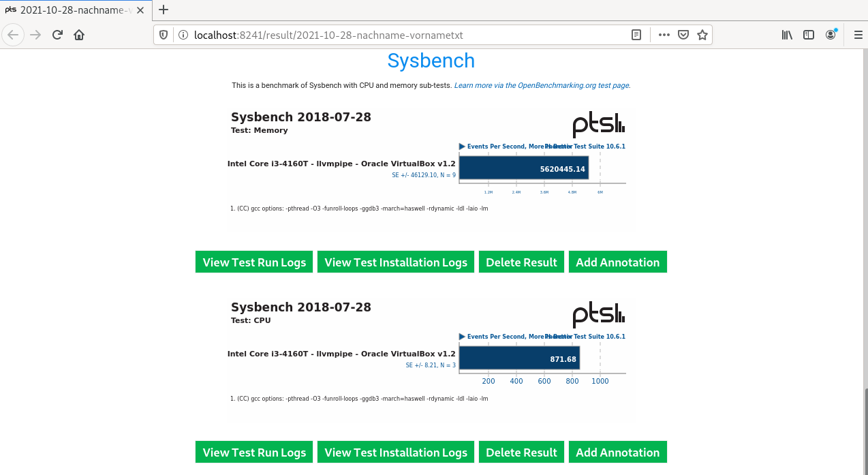Bookmark this page with star

[x=702, y=35]
